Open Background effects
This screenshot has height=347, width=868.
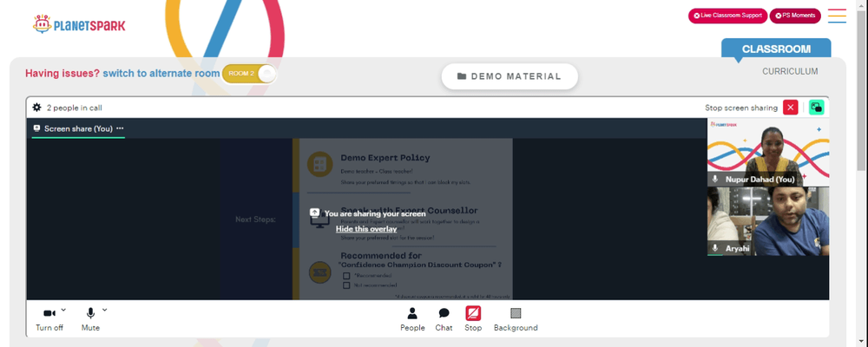click(516, 319)
